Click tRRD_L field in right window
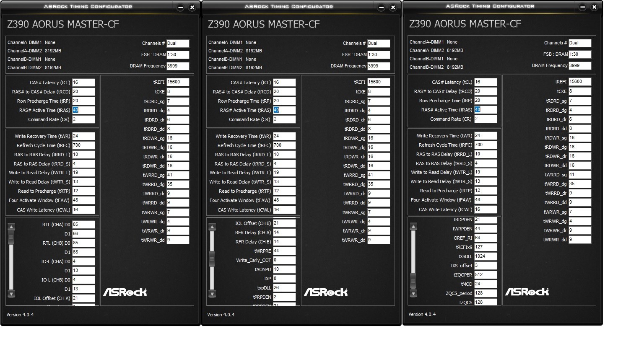The width and height of the screenshot is (644, 362). (x=486, y=154)
